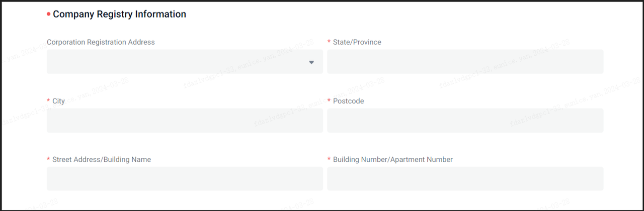Click the dropdown caret arrow icon
The height and width of the screenshot is (211, 644).
(311, 62)
